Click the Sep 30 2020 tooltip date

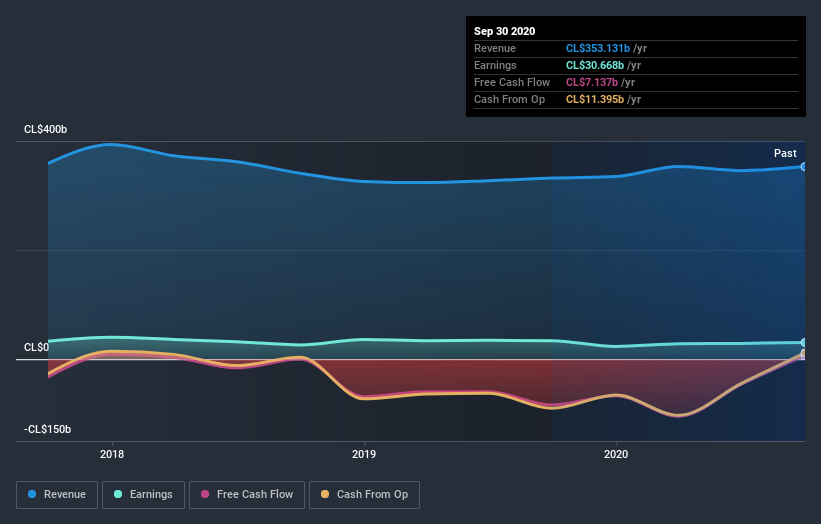pyautogui.click(x=504, y=31)
